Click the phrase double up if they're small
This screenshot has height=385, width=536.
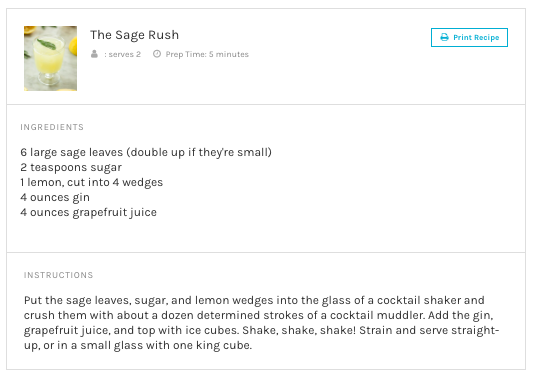tap(199, 152)
